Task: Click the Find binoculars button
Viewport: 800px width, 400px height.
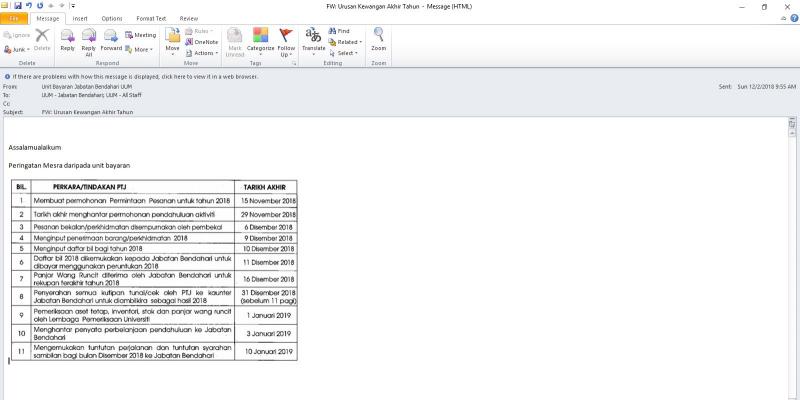Action: (x=339, y=31)
